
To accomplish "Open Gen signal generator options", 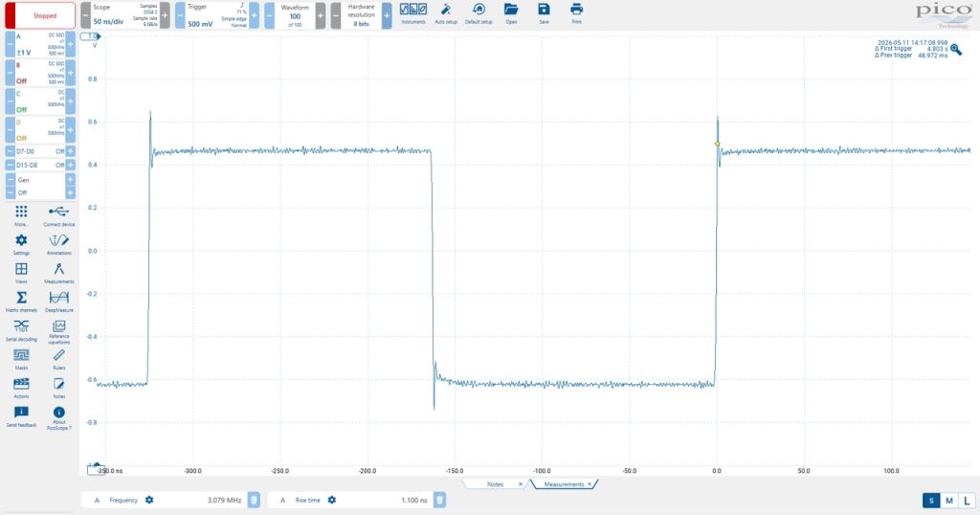I will [x=40, y=187].
